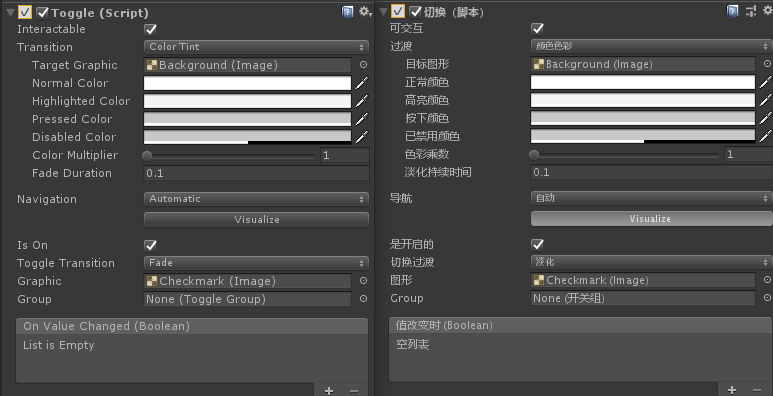
Task: Pick Normal Color with eyedropper in English panel
Action: (362, 83)
